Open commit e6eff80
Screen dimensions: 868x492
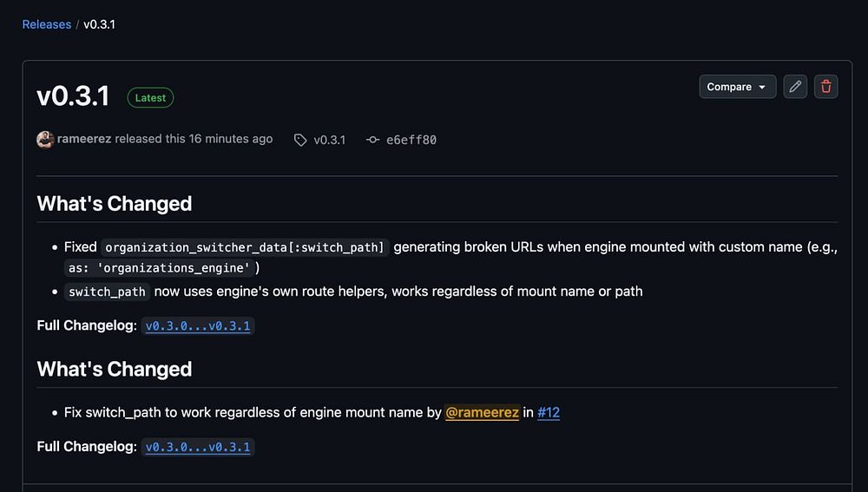(411, 140)
